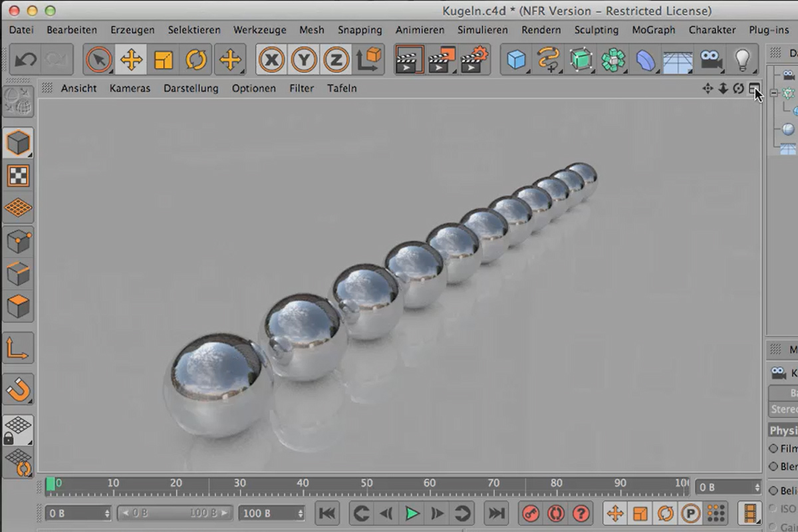Screen dimensions: 798x532
Task: Switch to Polygons mode
Action: coord(18,307)
